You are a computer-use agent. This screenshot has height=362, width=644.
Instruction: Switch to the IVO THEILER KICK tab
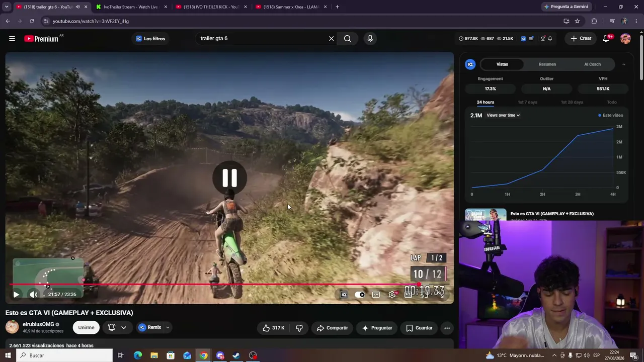(x=211, y=7)
